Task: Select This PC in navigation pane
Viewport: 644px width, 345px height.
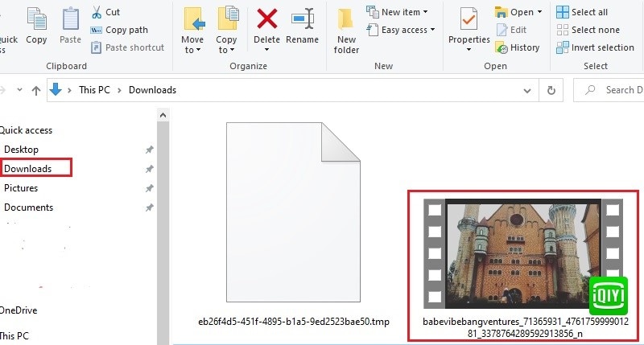Action: tap(14, 336)
